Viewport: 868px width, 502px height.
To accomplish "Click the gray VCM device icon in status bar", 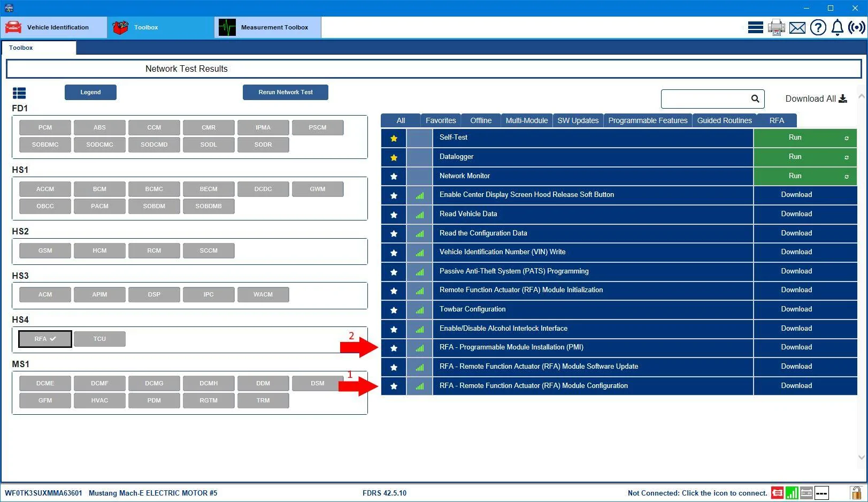I will 806,493.
